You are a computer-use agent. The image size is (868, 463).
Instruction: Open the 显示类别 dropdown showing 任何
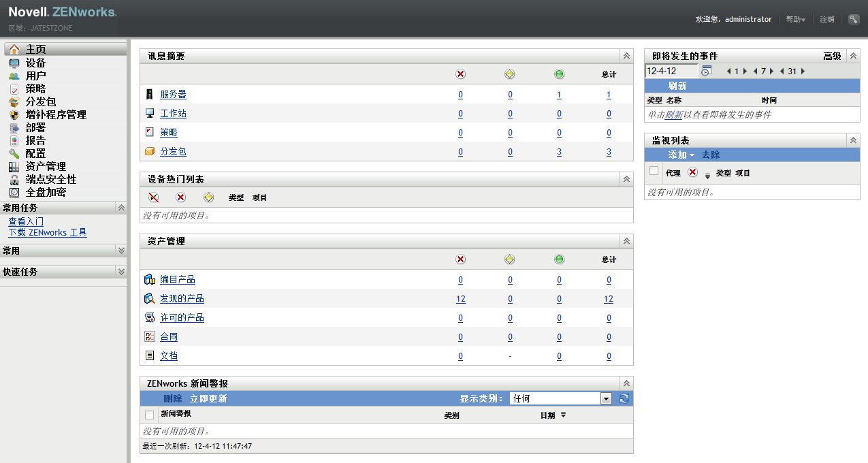click(x=560, y=398)
